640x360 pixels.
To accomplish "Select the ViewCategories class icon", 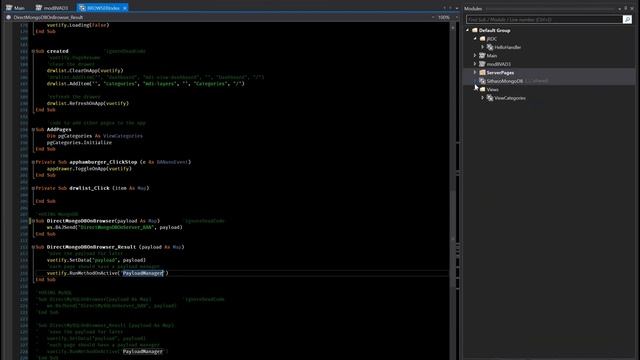I will point(490,98).
